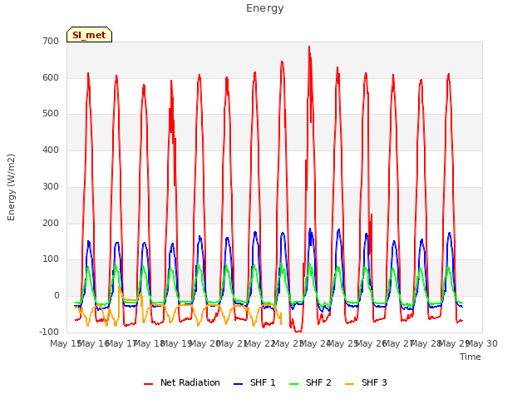Screen dimensions: 532x399
Task: Click the SHF 1 legend label
Action: pyautogui.click(x=263, y=382)
